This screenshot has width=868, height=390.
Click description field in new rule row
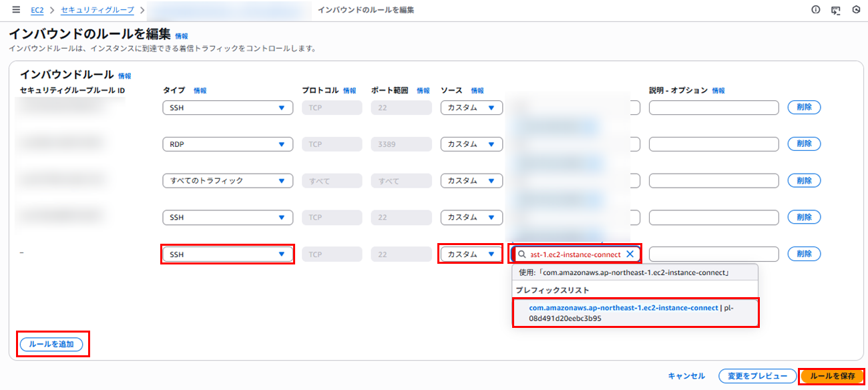click(714, 254)
